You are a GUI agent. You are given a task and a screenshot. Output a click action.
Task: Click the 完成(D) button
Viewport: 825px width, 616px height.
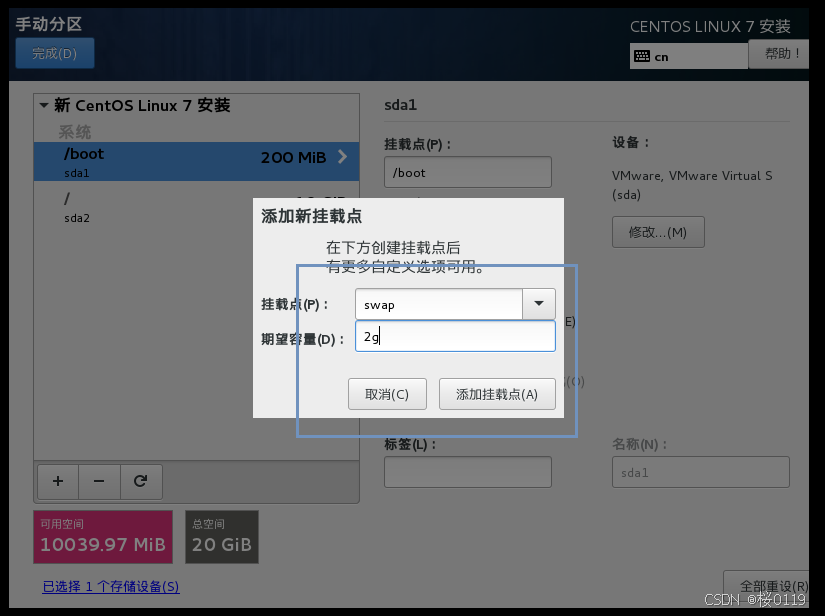[x=55, y=53]
